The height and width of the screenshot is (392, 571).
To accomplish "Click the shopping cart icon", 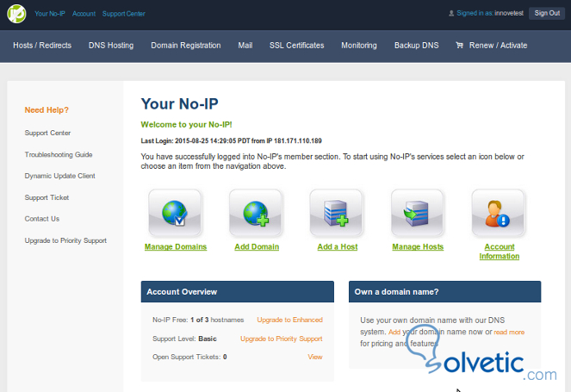I will pos(460,45).
